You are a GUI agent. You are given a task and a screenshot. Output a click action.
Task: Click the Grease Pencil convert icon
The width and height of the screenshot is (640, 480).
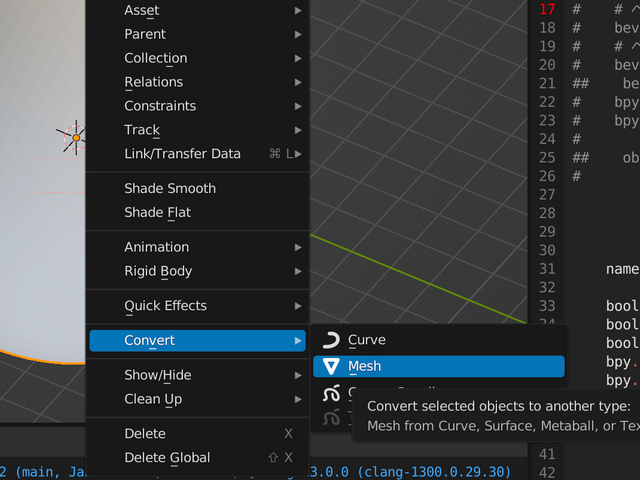point(332,393)
